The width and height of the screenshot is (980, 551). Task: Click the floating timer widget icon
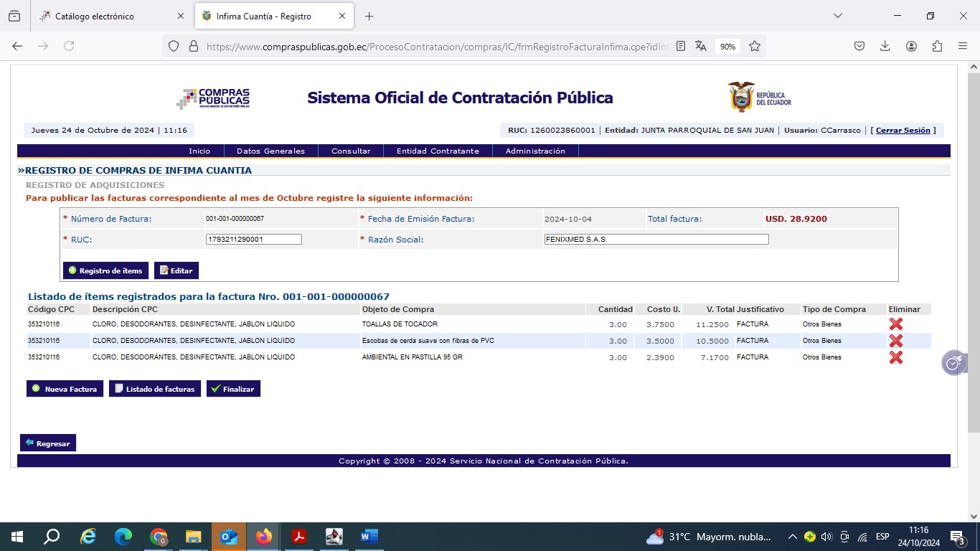point(953,364)
